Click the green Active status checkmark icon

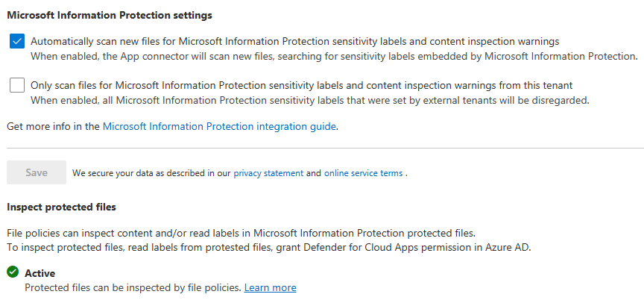pos(13,273)
